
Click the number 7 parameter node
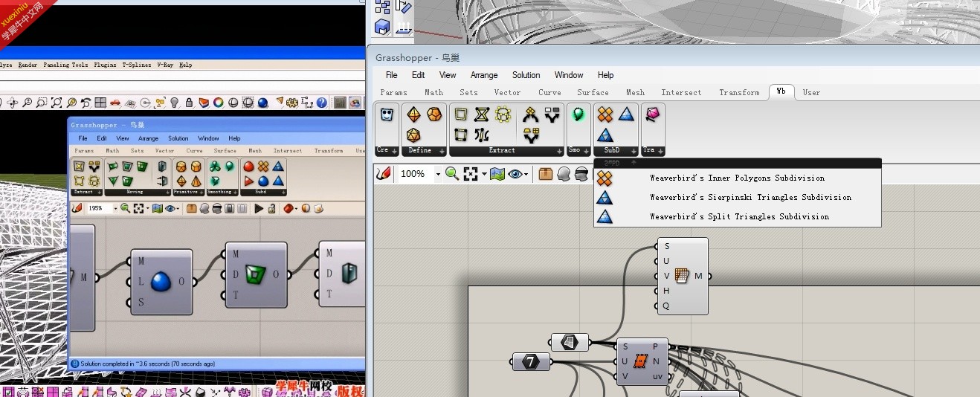tap(531, 362)
